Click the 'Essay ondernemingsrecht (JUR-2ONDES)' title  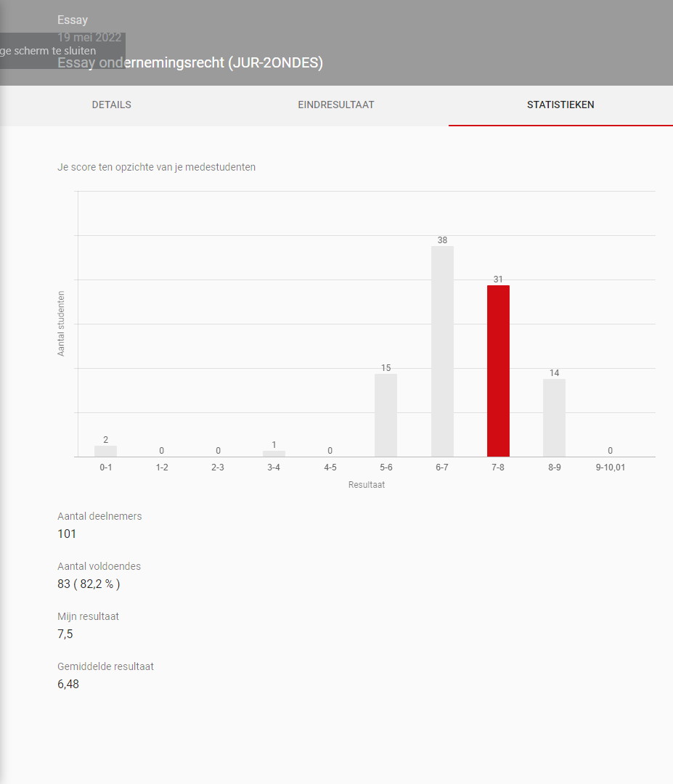click(x=190, y=63)
